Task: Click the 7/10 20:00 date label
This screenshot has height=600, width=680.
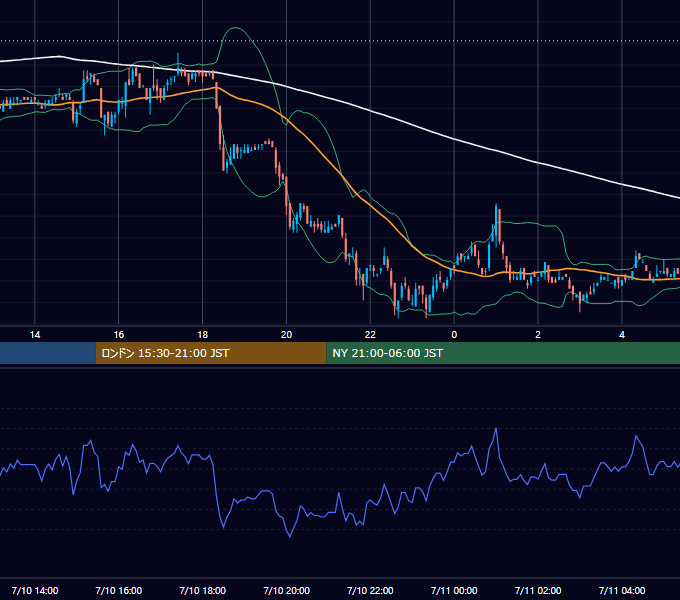Action: point(286,590)
